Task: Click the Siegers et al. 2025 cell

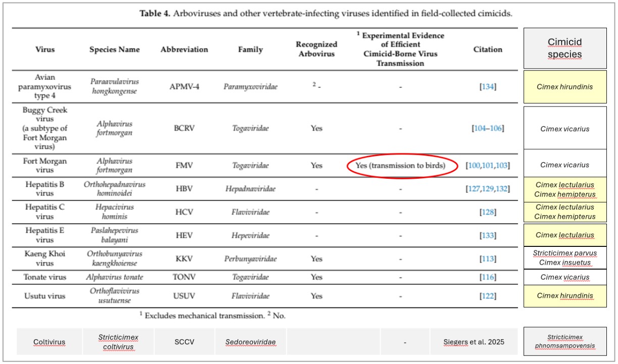Action: pyautogui.click(x=473, y=342)
